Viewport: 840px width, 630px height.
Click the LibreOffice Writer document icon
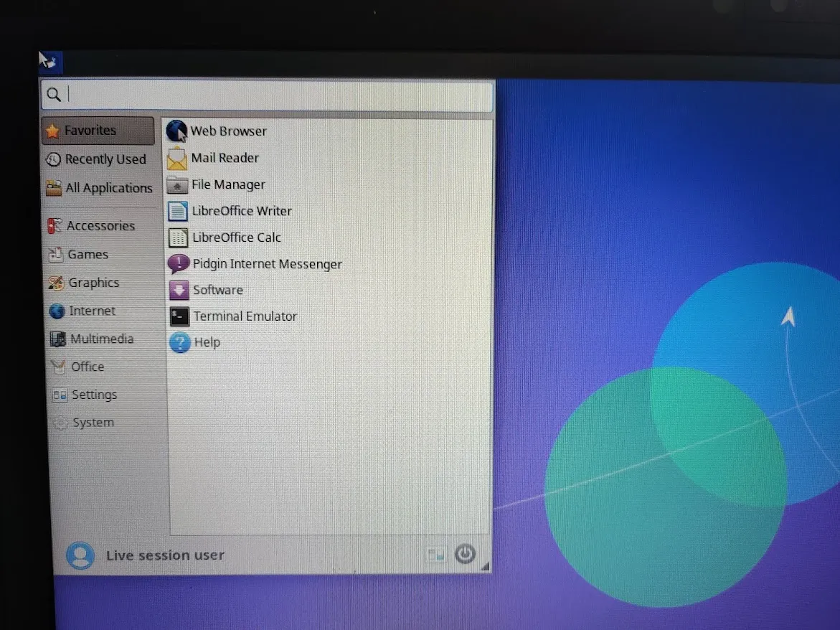(178, 212)
